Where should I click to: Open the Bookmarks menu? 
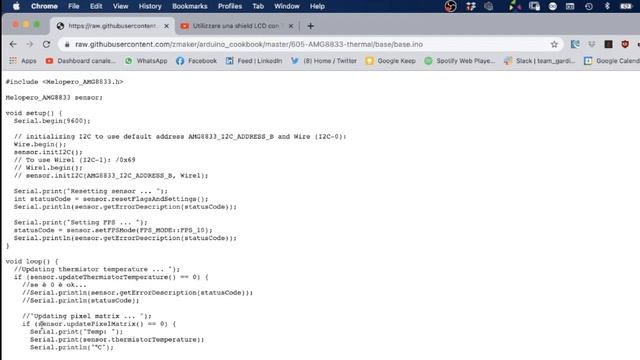point(189,6)
